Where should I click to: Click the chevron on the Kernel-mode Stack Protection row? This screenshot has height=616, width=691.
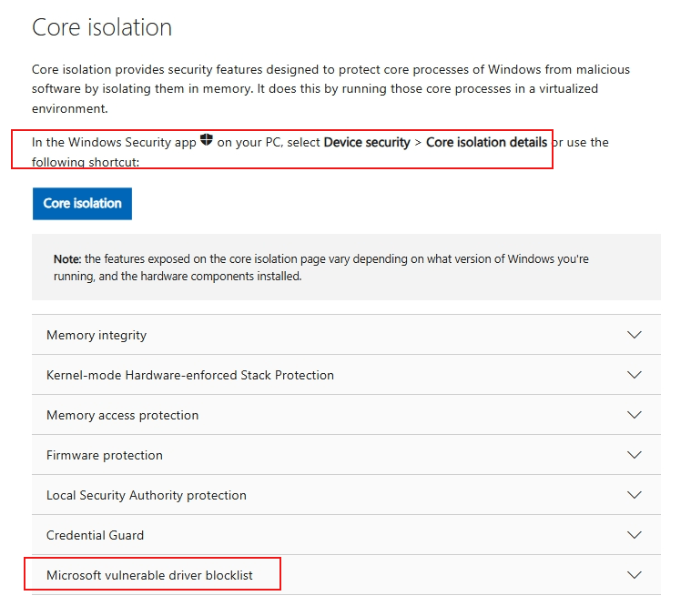tap(635, 375)
